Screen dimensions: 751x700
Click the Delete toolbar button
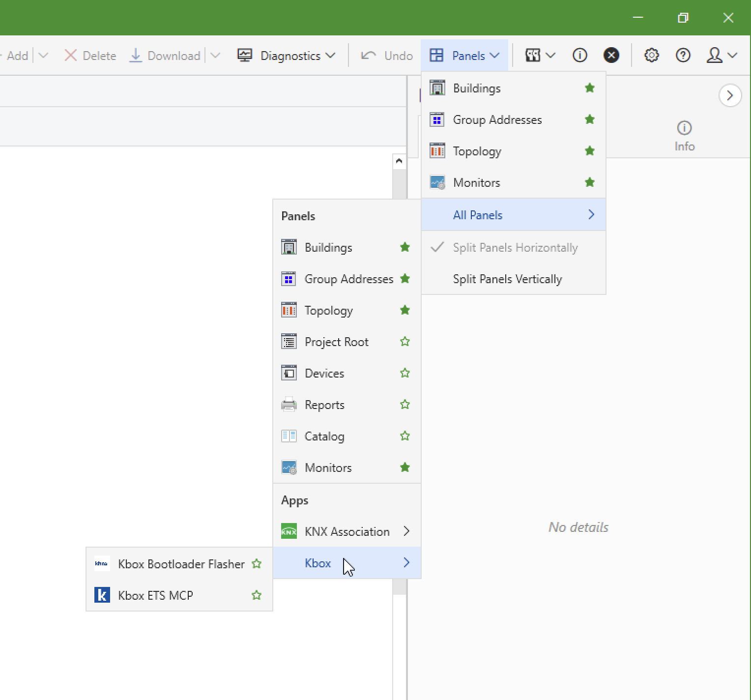tap(90, 56)
